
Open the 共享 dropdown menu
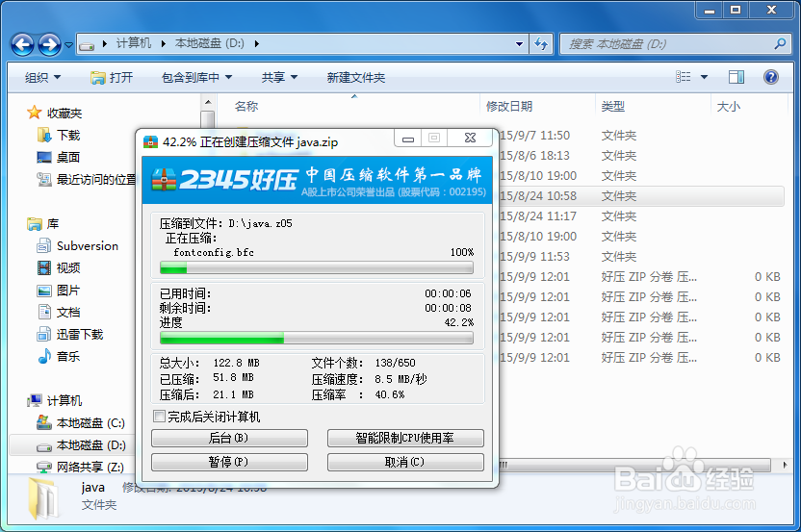pos(279,78)
